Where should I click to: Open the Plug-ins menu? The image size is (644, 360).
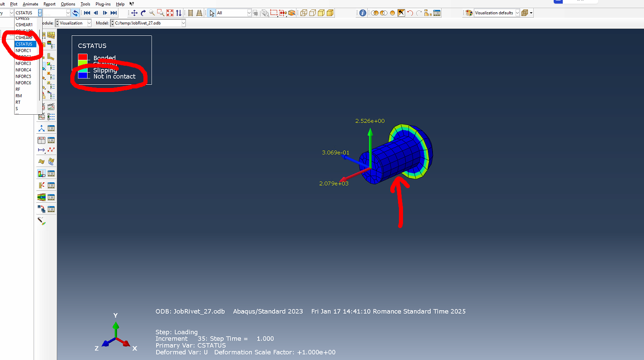point(103,4)
